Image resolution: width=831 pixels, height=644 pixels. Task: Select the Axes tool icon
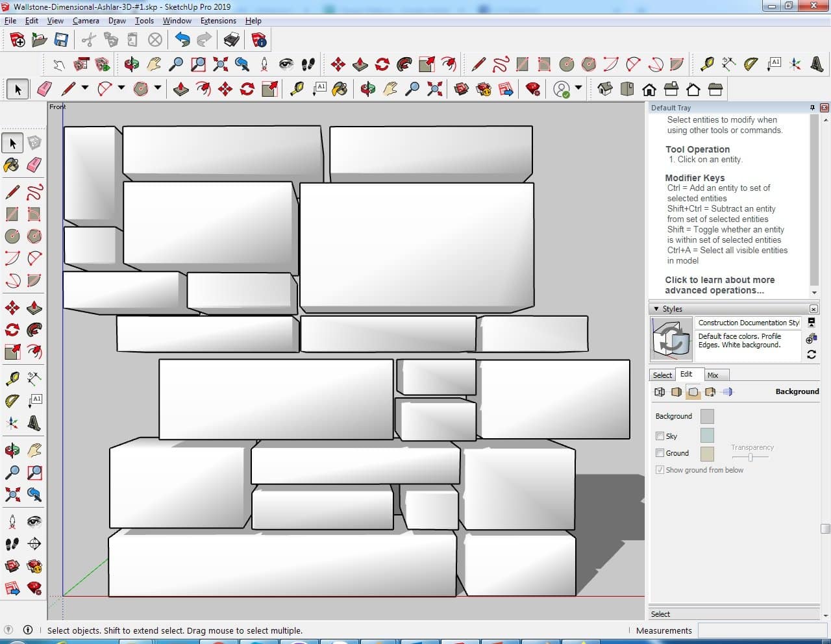[795, 64]
